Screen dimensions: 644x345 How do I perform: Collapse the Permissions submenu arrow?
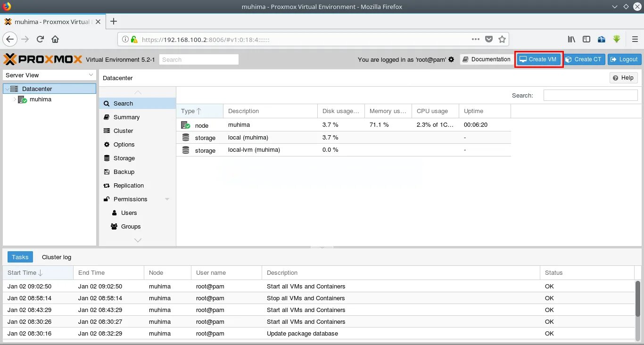167,199
